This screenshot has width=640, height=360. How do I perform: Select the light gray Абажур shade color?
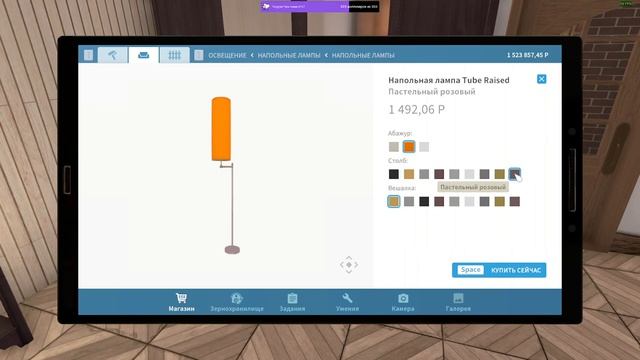[x=424, y=147]
